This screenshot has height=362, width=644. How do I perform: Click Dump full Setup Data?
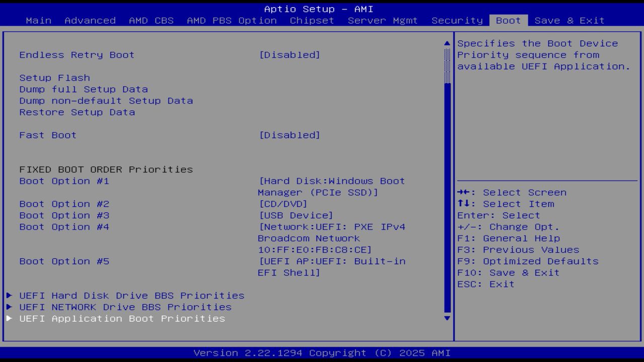click(83, 89)
